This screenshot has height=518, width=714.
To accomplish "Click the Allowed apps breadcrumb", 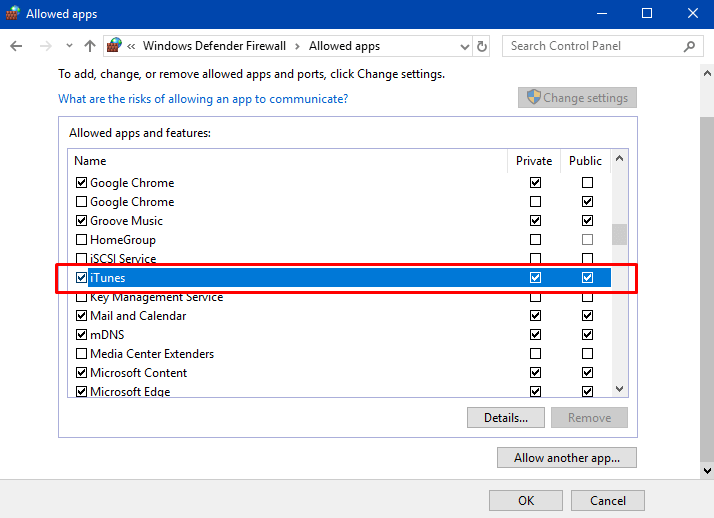I will tap(344, 46).
